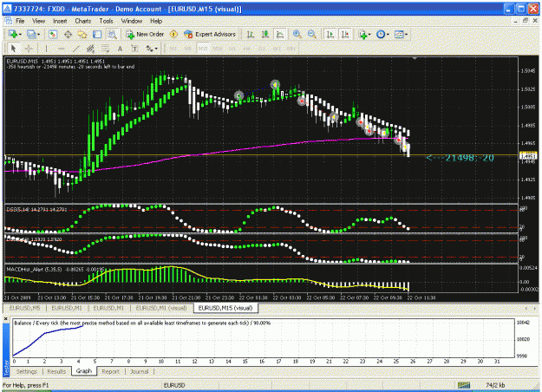Show the Navigator panel icon

(82, 34)
